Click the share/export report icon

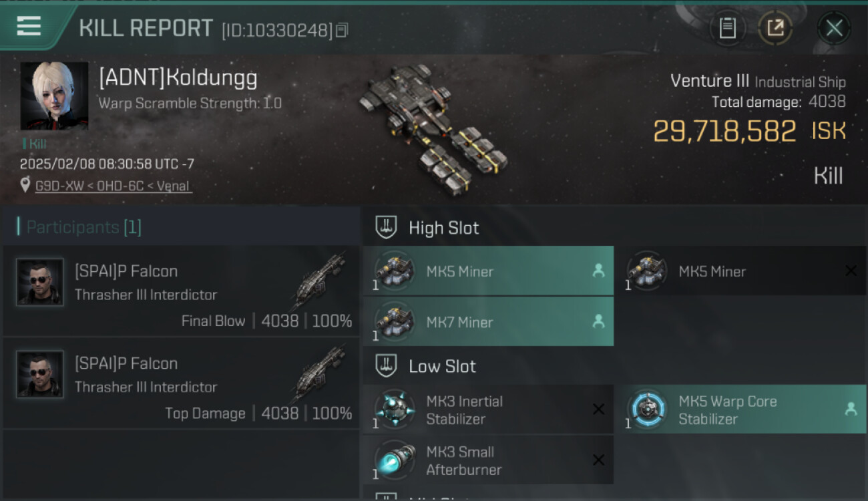pos(775,28)
